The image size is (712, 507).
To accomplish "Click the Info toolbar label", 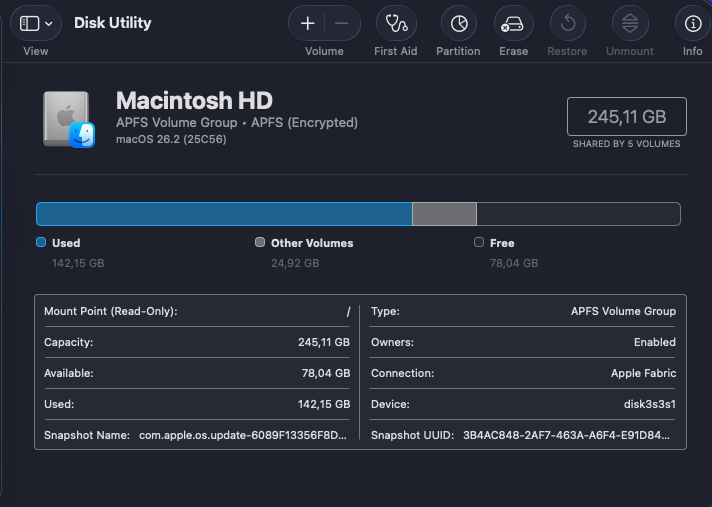I will click(x=692, y=51).
